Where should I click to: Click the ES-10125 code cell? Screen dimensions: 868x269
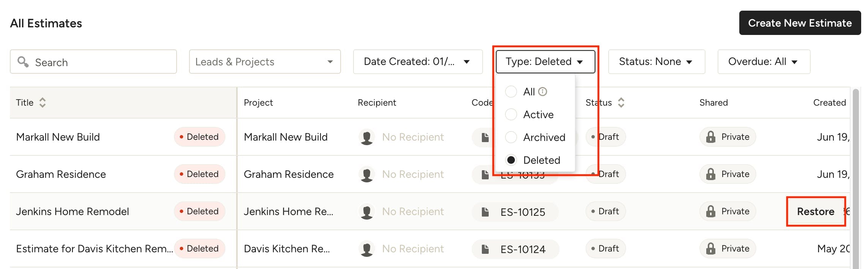point(515,212)
